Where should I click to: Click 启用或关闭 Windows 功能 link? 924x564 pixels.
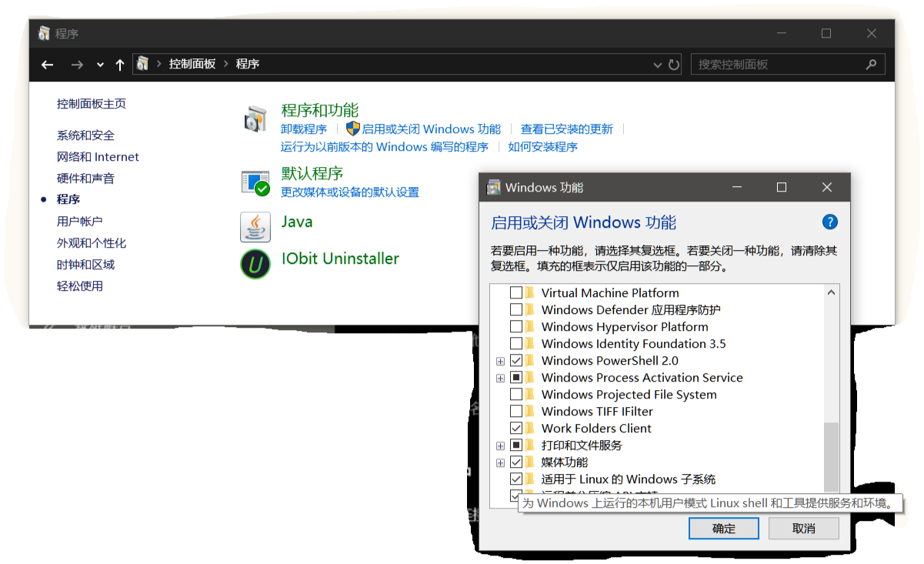click(432, 129)
